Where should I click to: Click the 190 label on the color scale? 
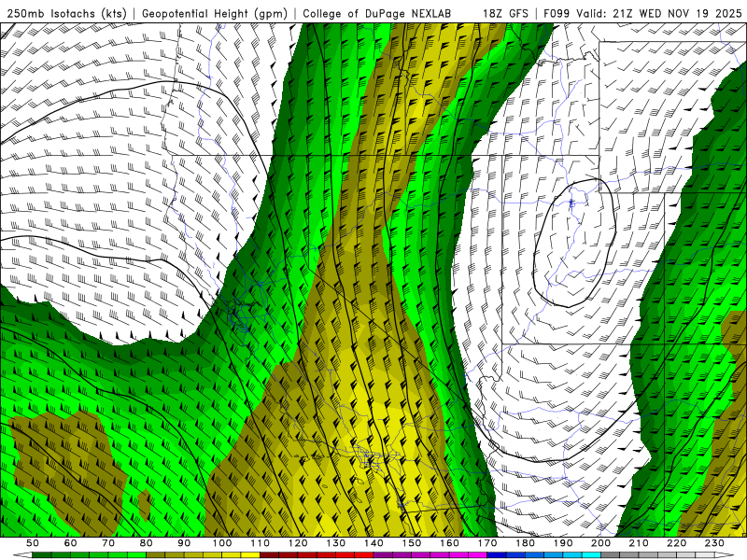pyautogui.click(x=563, y=543)
